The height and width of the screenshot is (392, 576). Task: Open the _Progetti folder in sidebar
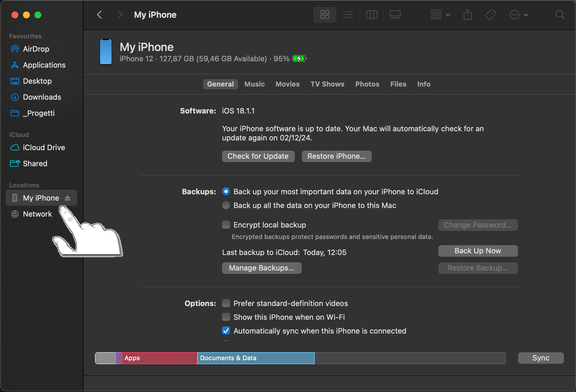[39, 113]
